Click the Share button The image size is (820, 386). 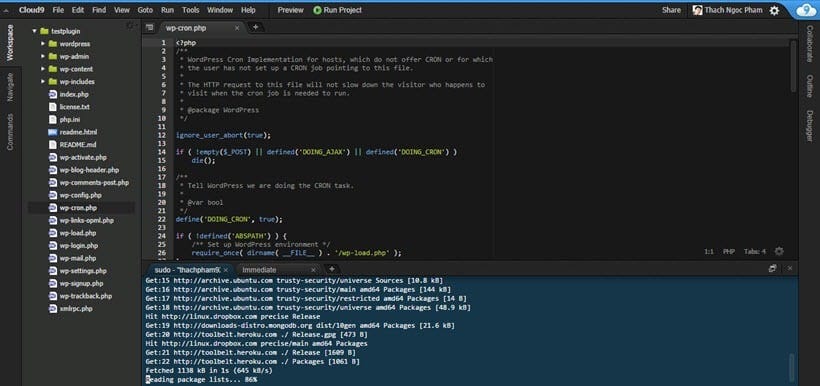tap(671, 10)
